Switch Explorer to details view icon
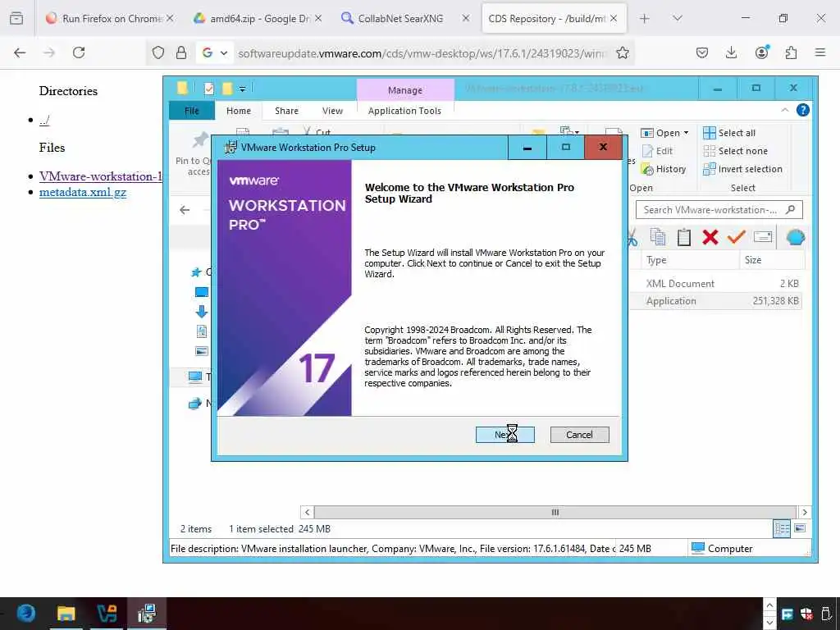Viewport: 840px width, 630px height. point(782,529)
